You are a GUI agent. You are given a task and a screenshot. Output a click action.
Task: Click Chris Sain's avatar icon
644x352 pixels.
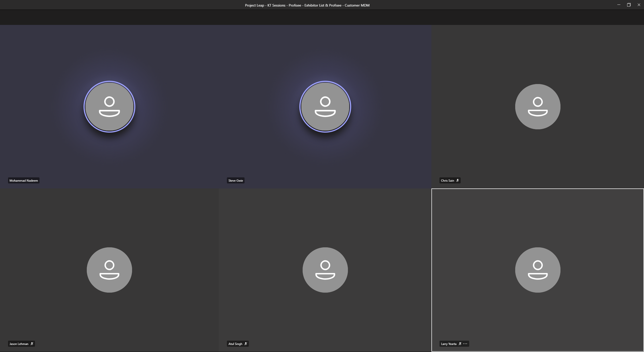coord(538,107)
